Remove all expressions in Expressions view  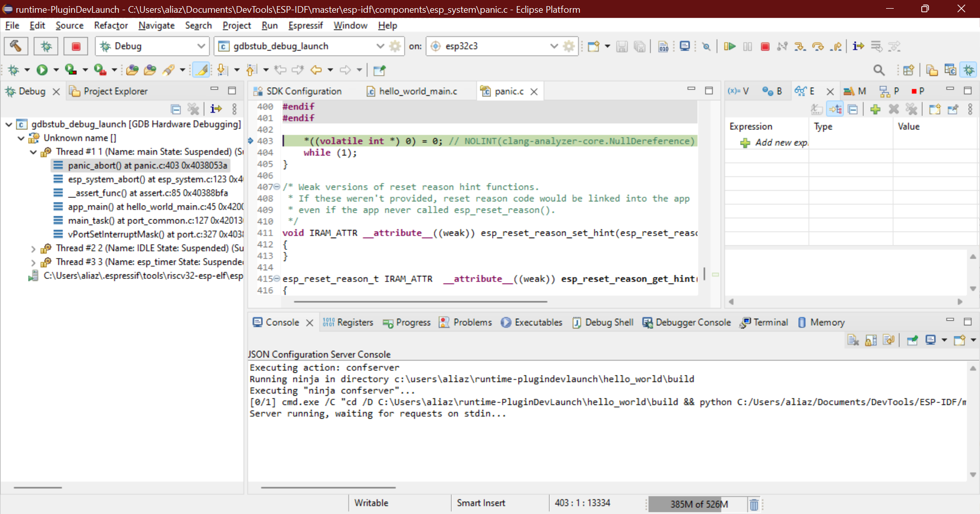click(913, 109)
